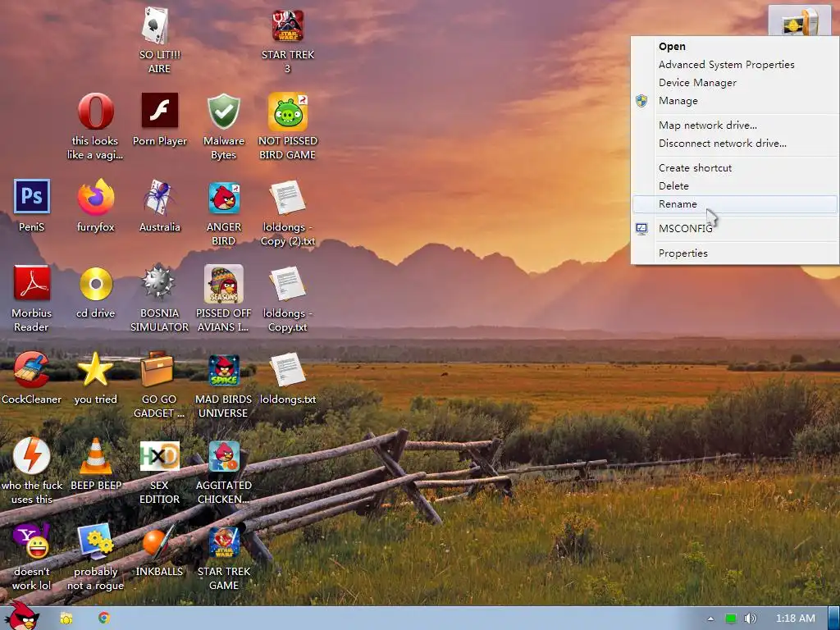This screenshot has width=840, height=630.
Task: Expand the hidden tray icons arrow
Action: click(x=710, y=619)
